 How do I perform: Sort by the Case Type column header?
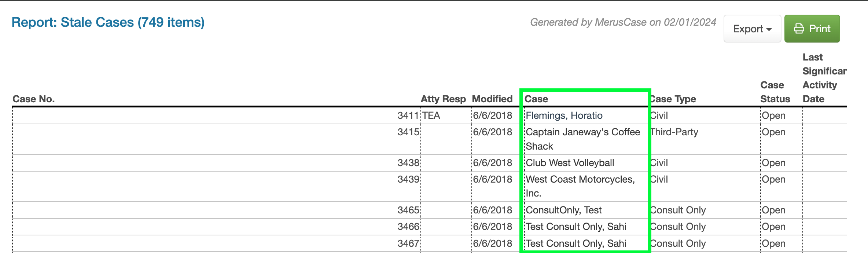(673, 99)
